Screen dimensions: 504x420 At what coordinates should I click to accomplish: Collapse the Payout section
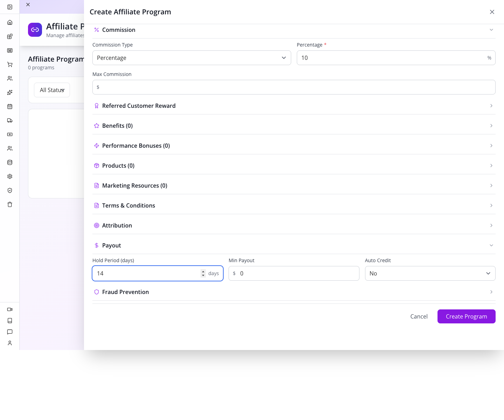click(x=294, y=245)
